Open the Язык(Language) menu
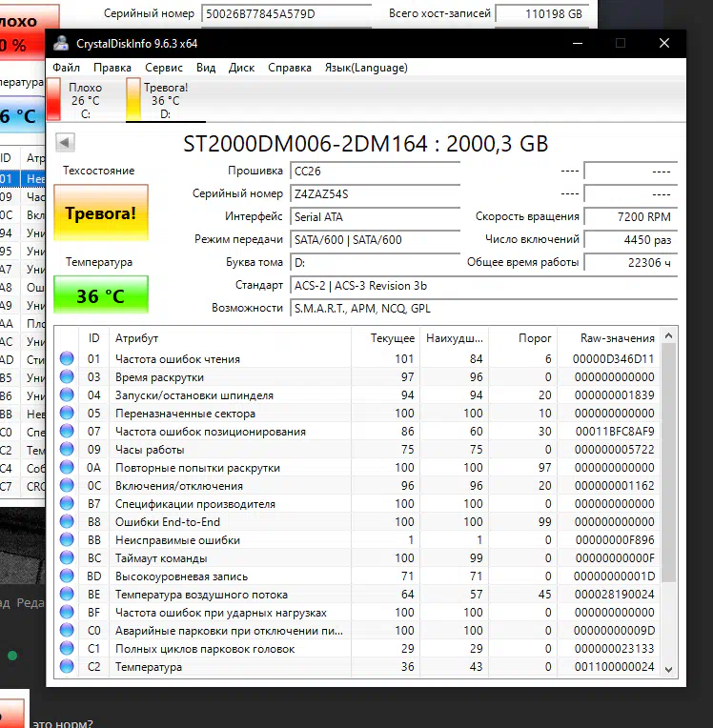713x728 pixels. click(366, 68)
